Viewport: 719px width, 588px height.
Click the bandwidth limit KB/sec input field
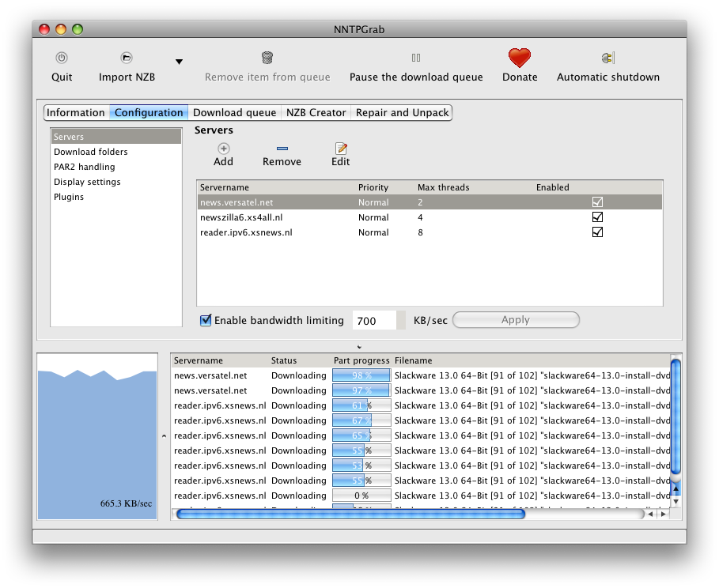point(374,320)
